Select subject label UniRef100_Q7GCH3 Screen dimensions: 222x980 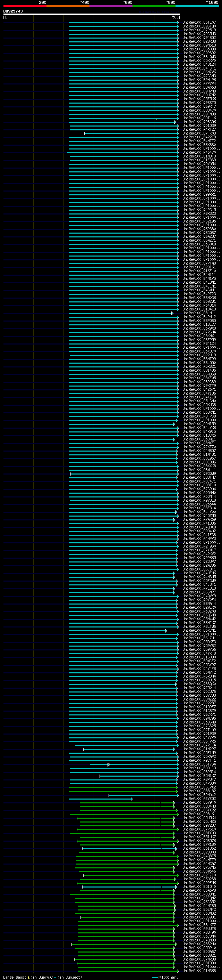[x=199, y=76]
